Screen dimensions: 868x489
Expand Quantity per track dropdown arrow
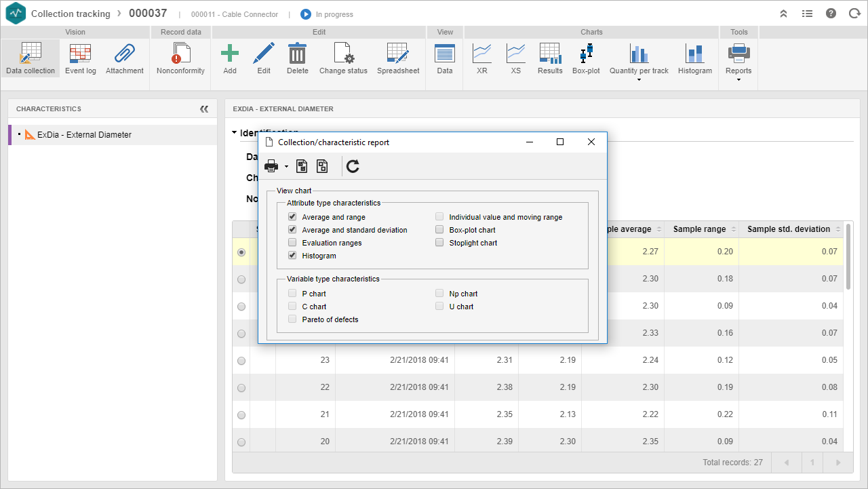[x=639, y=80]
